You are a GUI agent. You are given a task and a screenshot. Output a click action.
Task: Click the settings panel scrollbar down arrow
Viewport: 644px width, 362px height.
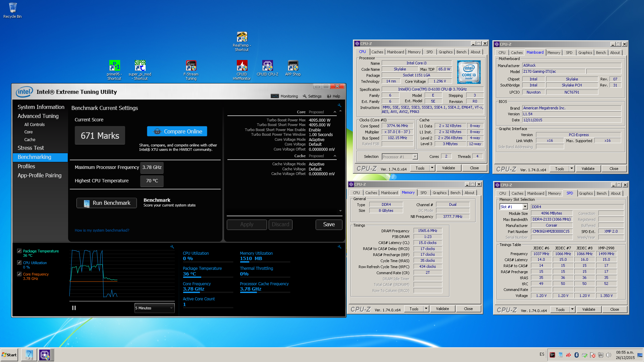(x=340, y=211)
